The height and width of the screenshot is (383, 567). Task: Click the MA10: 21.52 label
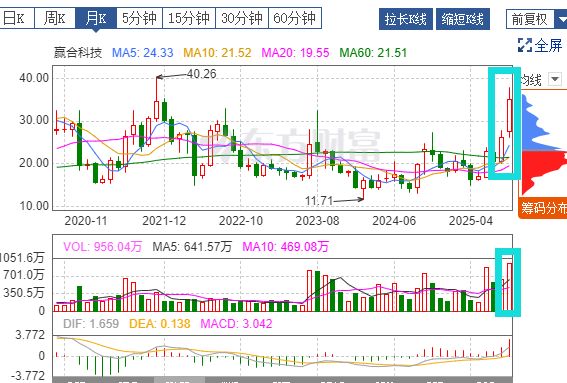217,53
